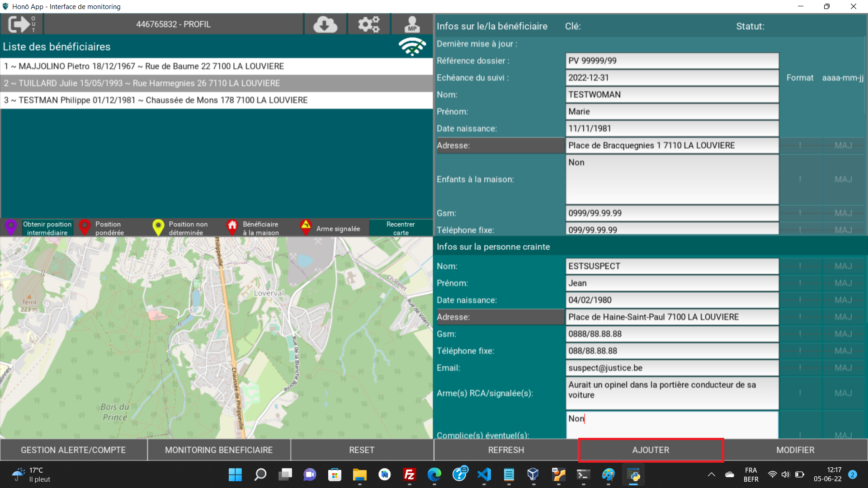Open FileZilla from the taskbar
The image size is (868, 488).
409,474
